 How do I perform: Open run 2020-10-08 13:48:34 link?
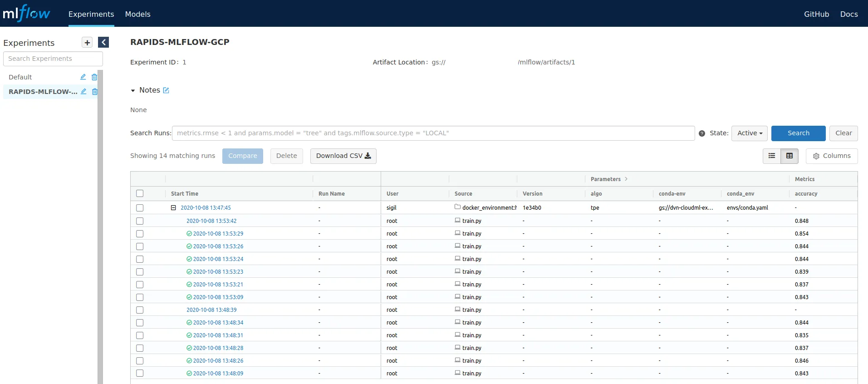tap(218, 323)
